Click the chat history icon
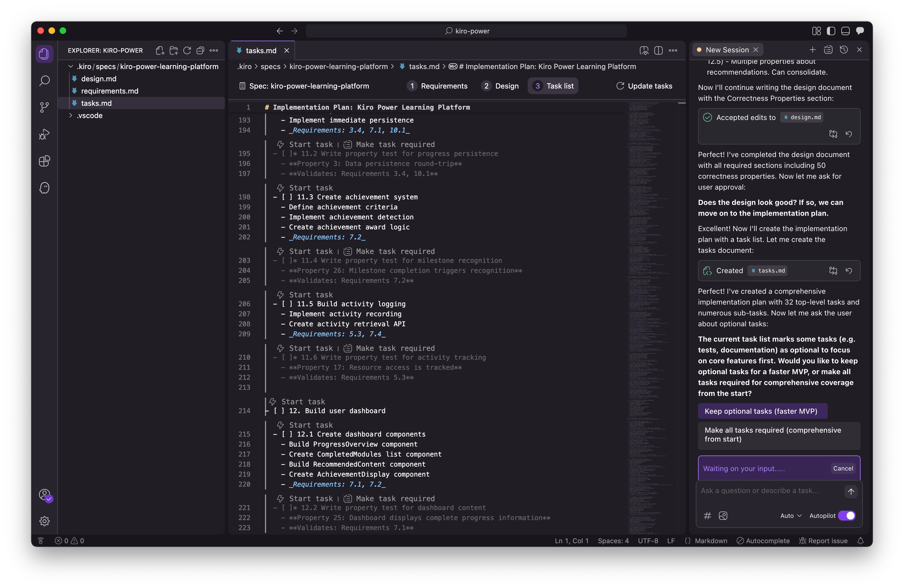904x588 pixels. (x=844, y=50)
